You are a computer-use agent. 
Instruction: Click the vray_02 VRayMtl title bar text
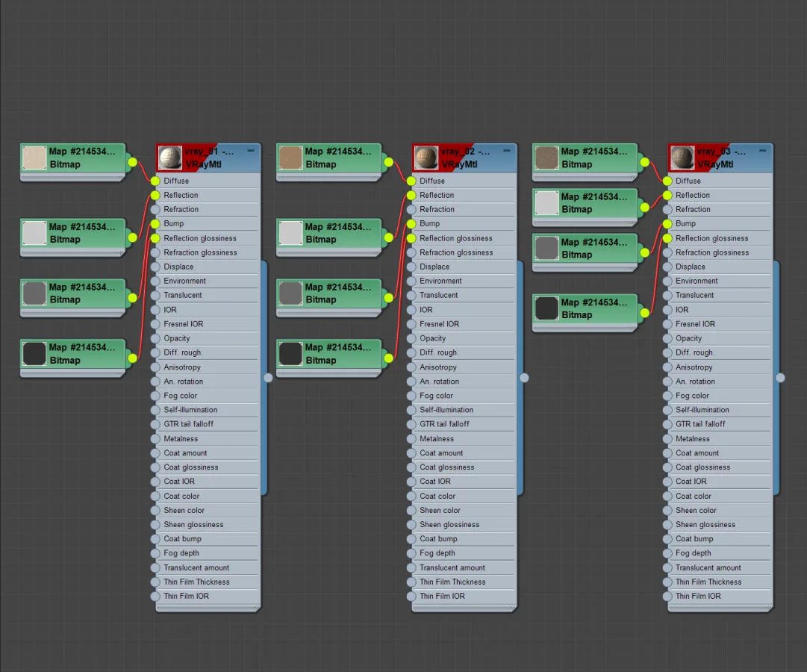click(465, 158)
